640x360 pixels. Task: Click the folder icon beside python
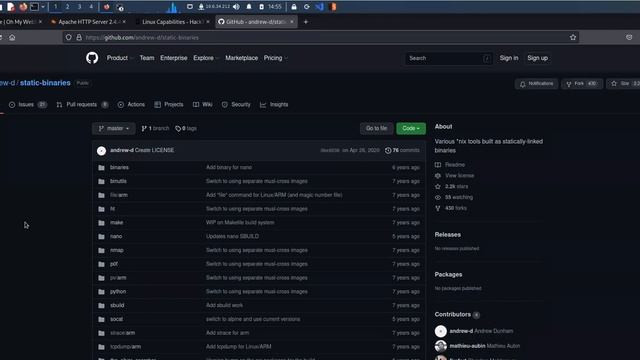pos(101,291)
